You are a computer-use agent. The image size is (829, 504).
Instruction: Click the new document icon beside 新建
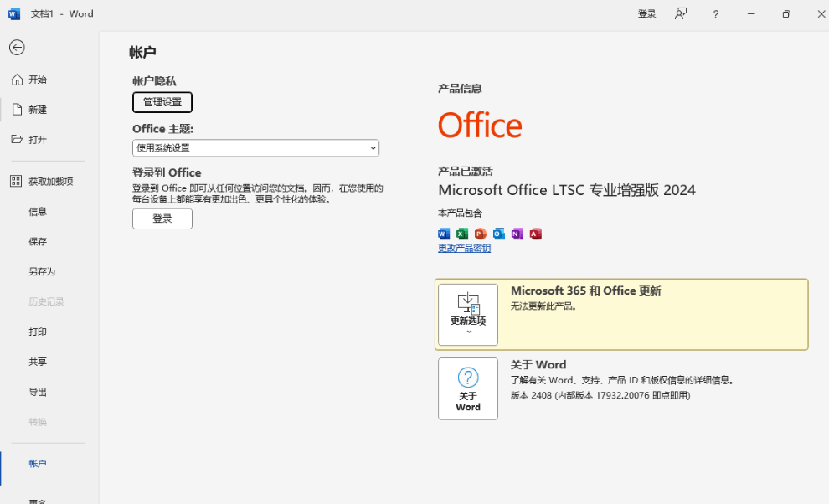[x=17, y=110]
